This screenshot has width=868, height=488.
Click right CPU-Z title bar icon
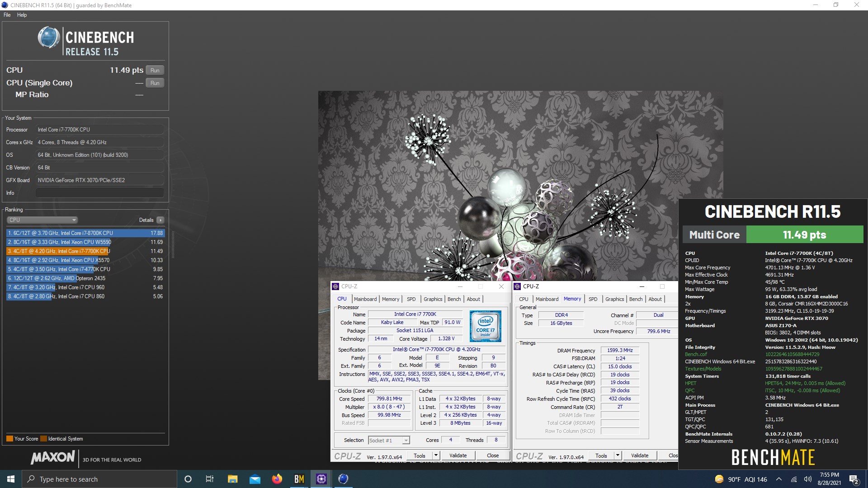pyautogui.click(x=517, y=286)
